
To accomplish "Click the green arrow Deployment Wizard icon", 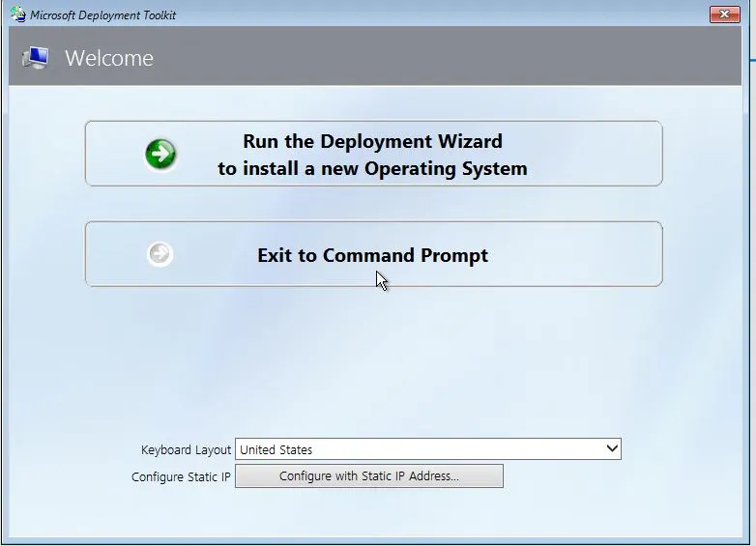I will coord(161,154).
